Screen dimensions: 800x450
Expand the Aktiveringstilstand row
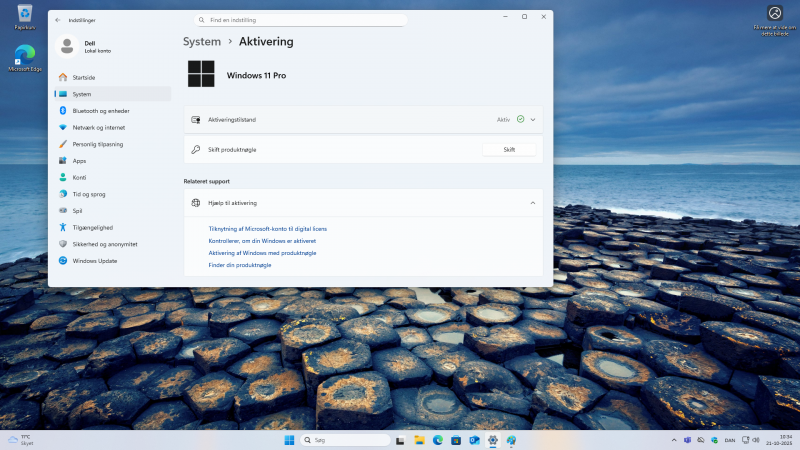click(533, 119)
